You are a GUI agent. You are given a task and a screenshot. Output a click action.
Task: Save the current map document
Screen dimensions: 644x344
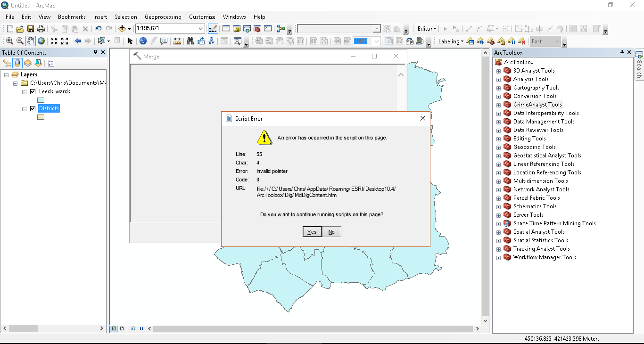(30, 29)
